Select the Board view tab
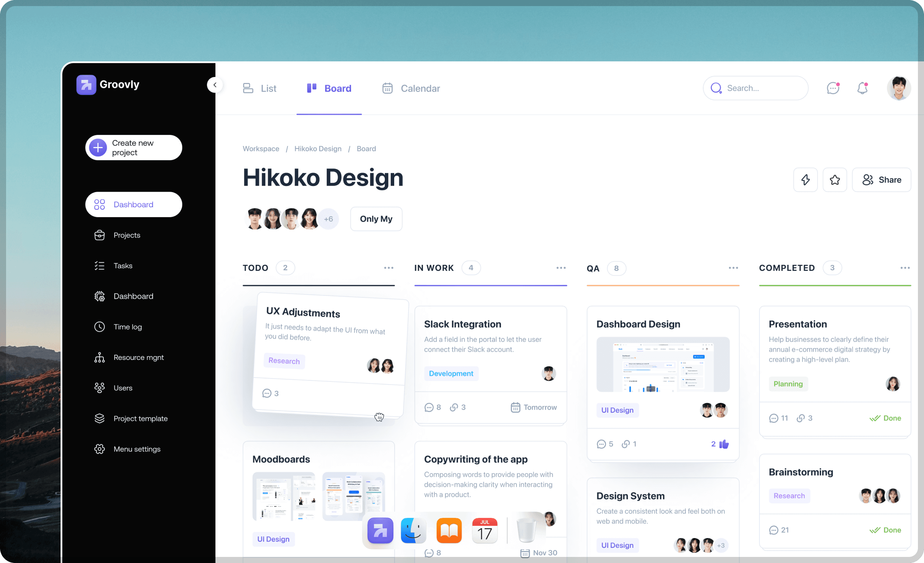Viewport: 924px width, 563px height. 329,88
